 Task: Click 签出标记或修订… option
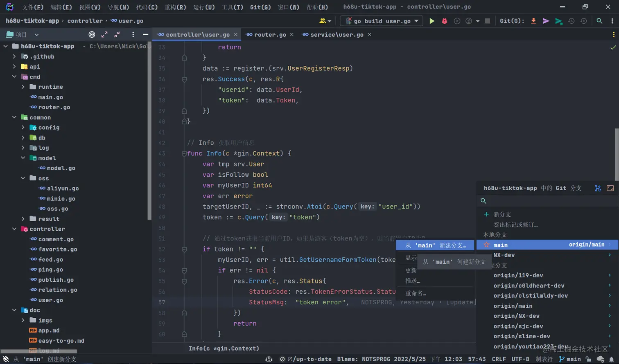coord(515,225)
